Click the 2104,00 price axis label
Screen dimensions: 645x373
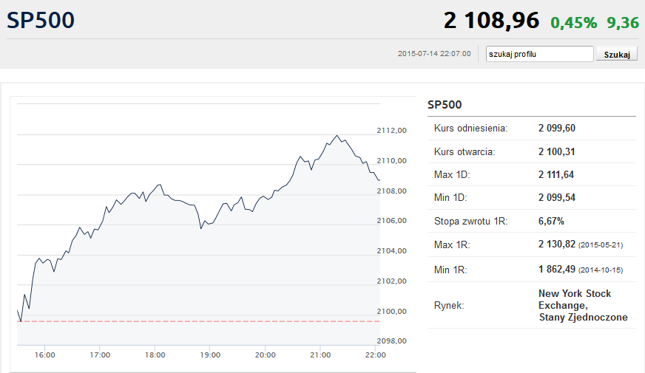coord(391,251)
